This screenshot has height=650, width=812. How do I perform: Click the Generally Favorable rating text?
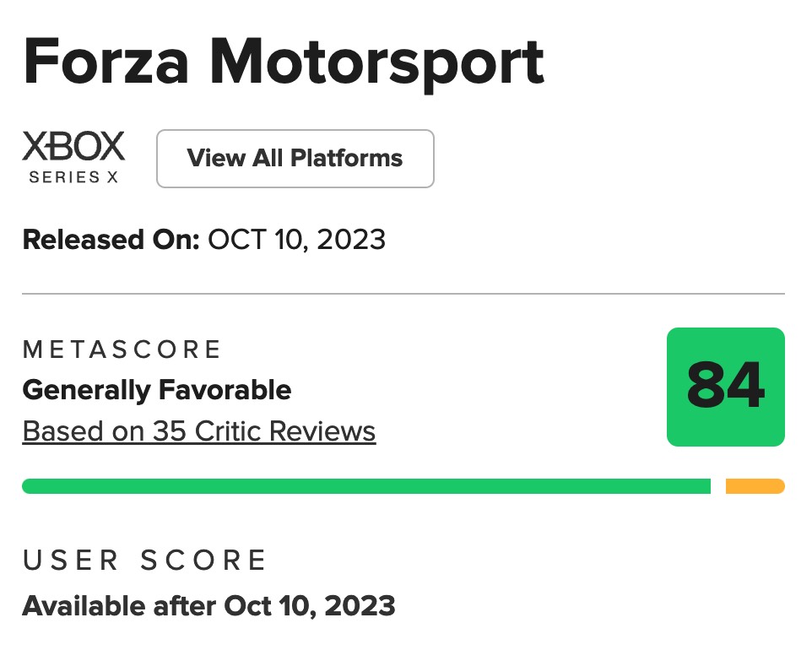click(156, 390)
